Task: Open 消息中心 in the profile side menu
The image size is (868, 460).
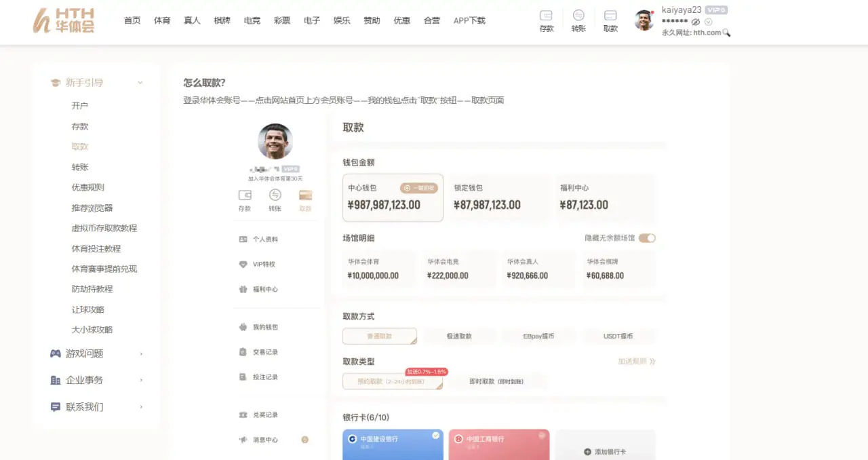Action: (x=265, y=440)
